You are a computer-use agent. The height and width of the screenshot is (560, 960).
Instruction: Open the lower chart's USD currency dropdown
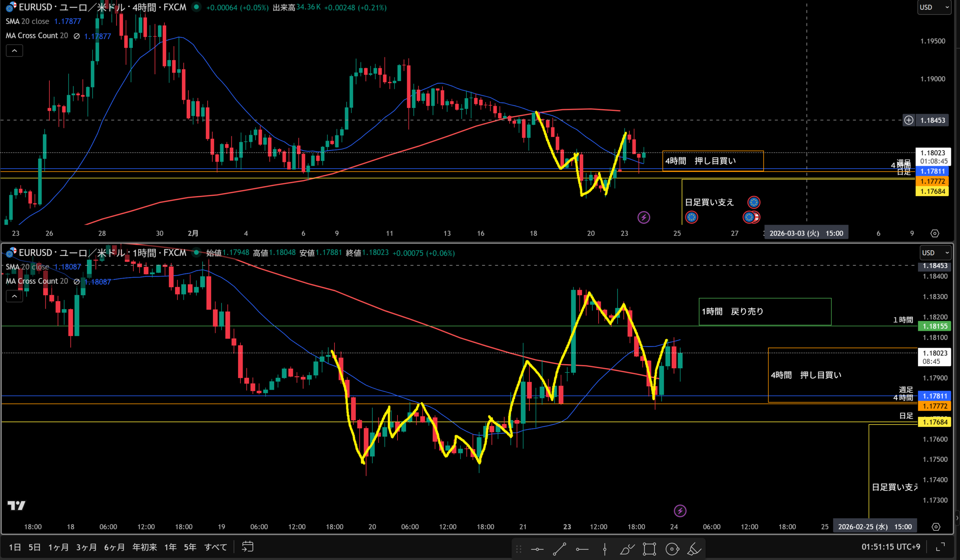click(x=936, y=252)
